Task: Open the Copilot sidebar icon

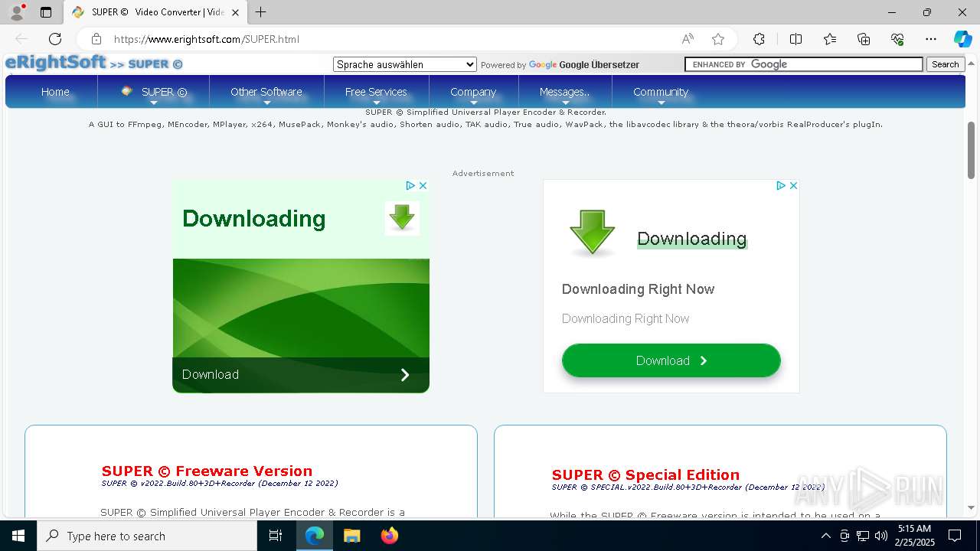Action: [x=962, y=39]
